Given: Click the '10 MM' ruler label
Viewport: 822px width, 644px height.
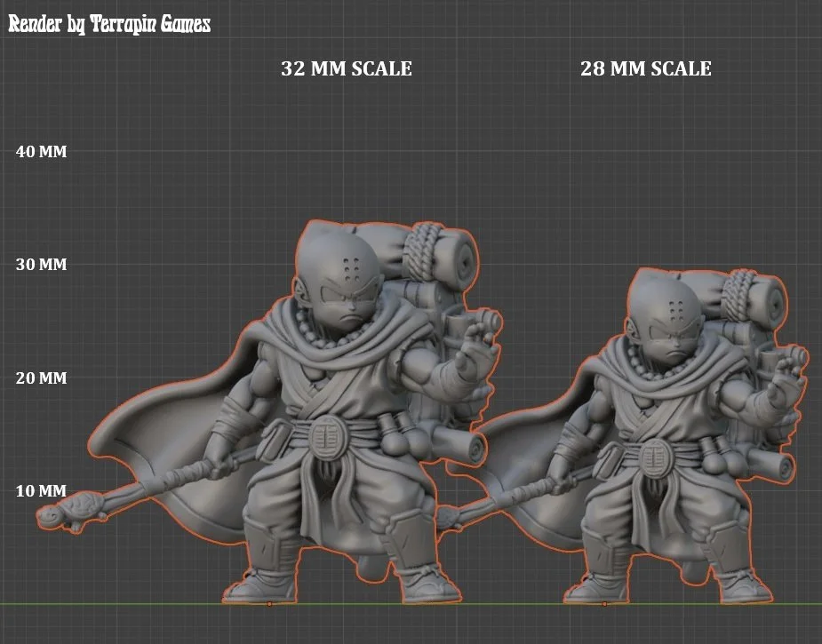Looking at the screenshot, I should pos(42,491).
